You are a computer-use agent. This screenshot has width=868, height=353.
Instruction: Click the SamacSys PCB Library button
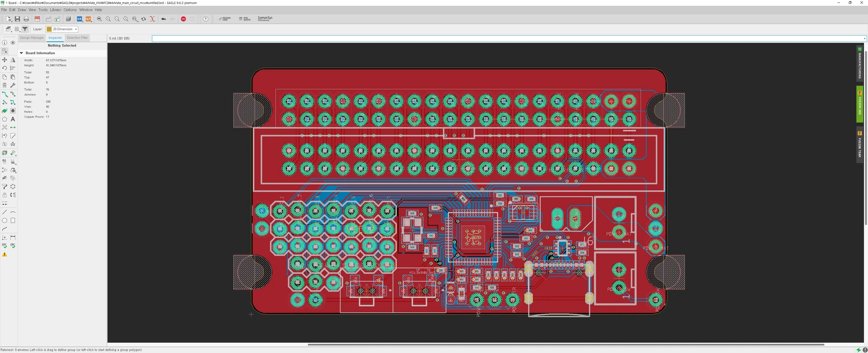click(x=265, y=19)
